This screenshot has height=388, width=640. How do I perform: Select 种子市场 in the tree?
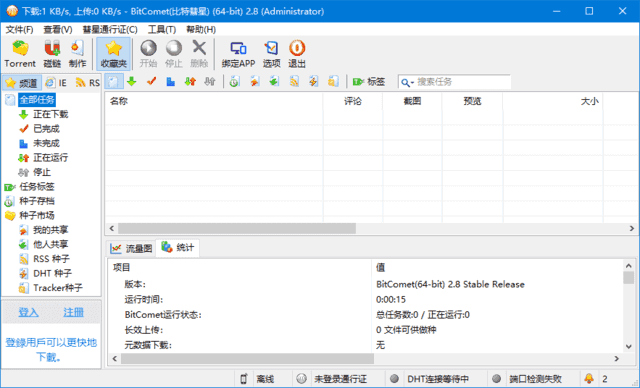click(x=37, y=215)
